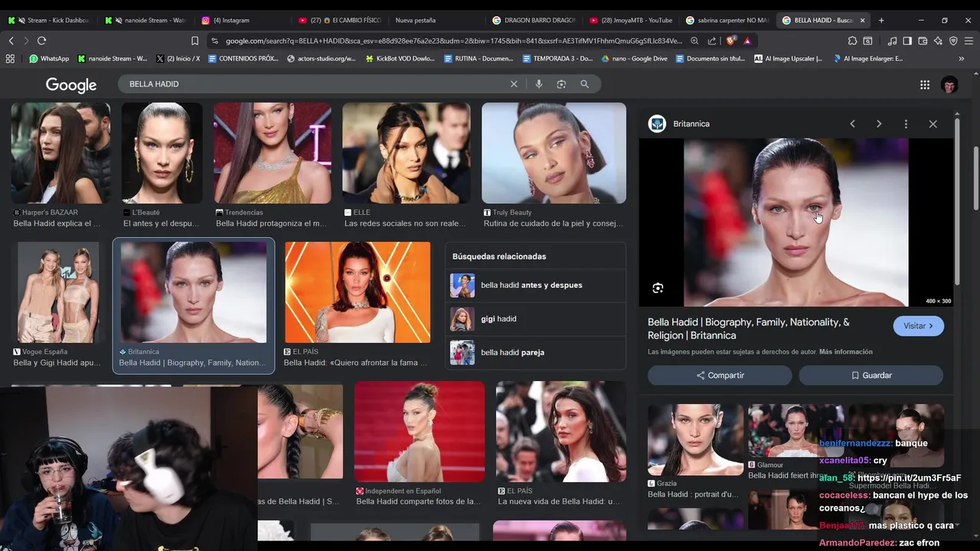This screenshot has width=980, height=551.
Task: Open the Brave VPN shield icon
Action: click(x=953, y=41)
